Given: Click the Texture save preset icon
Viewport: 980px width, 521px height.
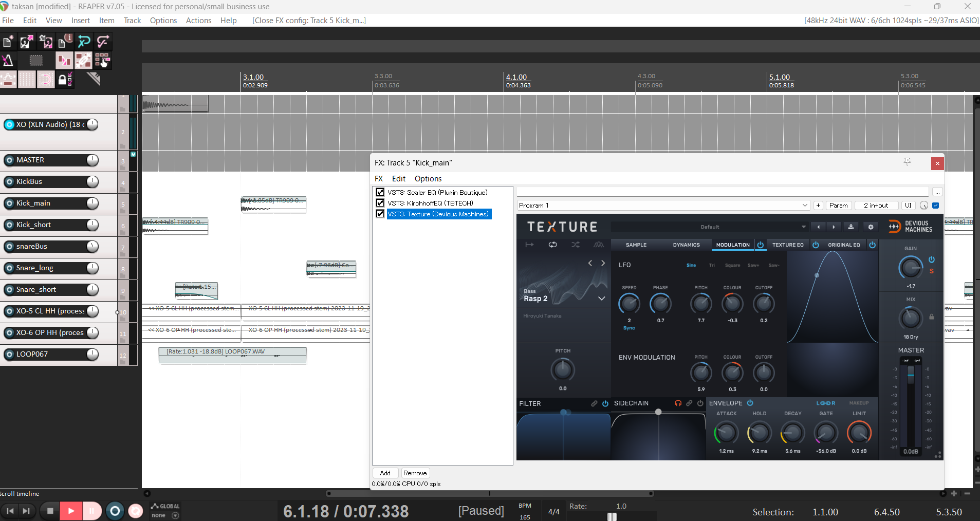Looking at the screenshot, I should coord(851,227).
